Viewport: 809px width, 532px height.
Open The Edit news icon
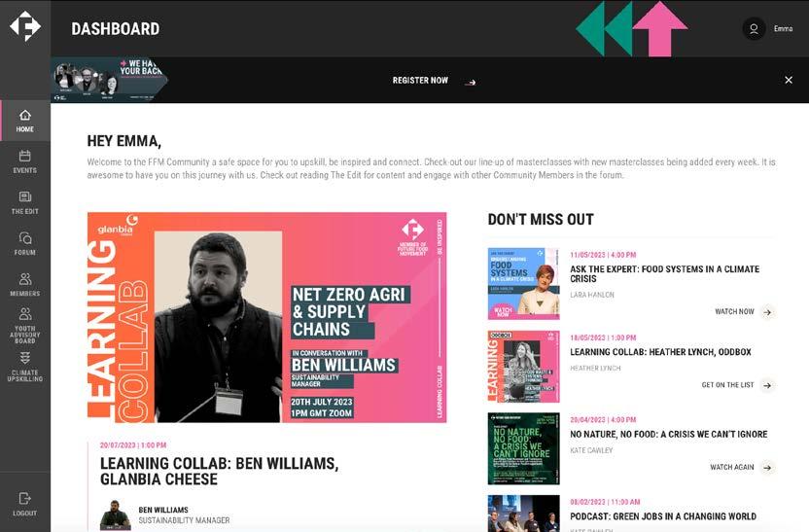click(24, 196)
